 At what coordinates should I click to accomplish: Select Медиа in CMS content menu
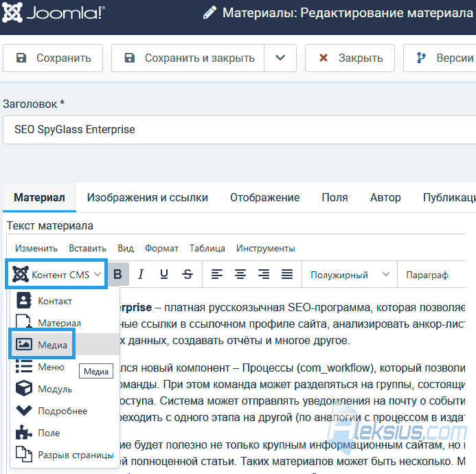click(65, 344)
